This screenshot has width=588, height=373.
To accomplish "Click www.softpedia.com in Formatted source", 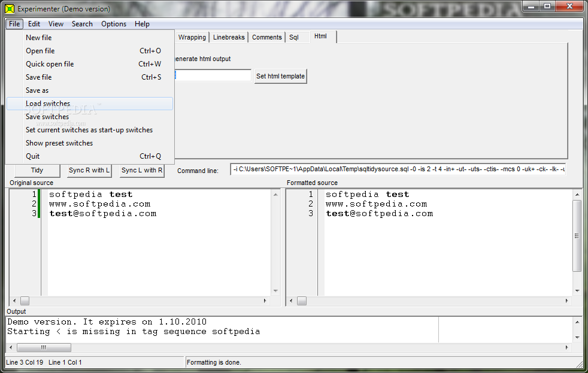I will pos(377,204).
